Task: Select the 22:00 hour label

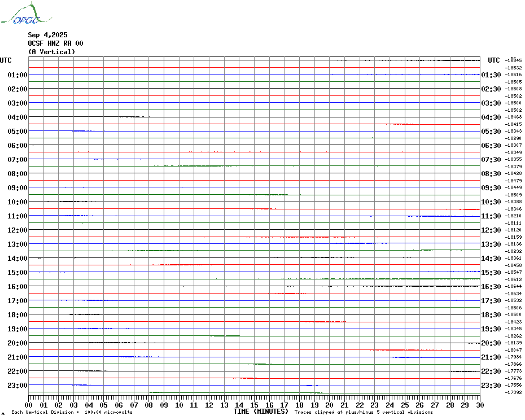Action: (17, 371)
